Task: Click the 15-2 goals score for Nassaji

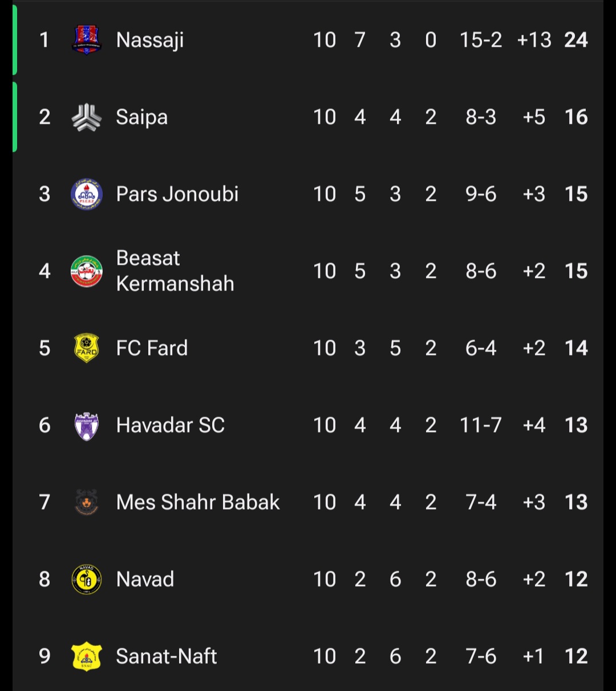Action: [x=481, y=40]
